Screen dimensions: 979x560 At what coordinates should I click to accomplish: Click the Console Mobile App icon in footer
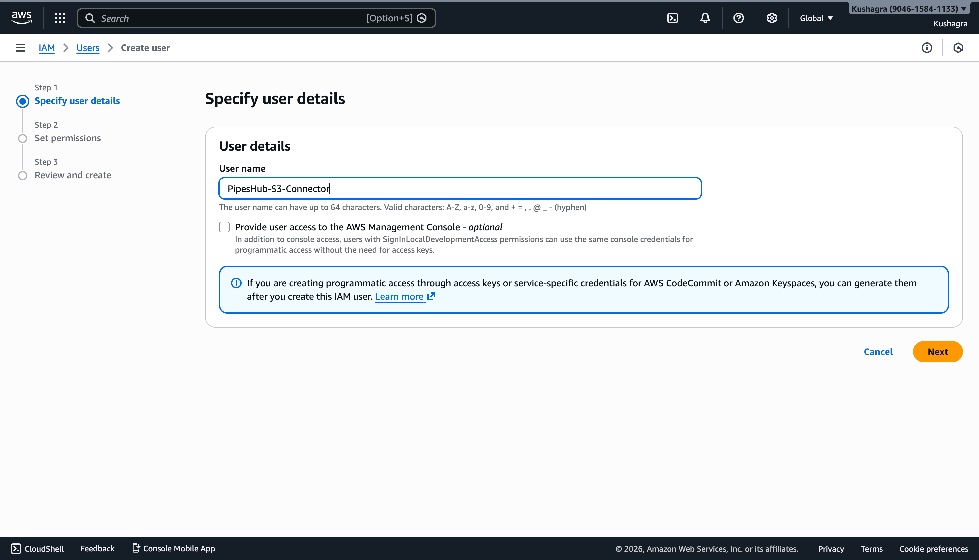click(136, 548)
